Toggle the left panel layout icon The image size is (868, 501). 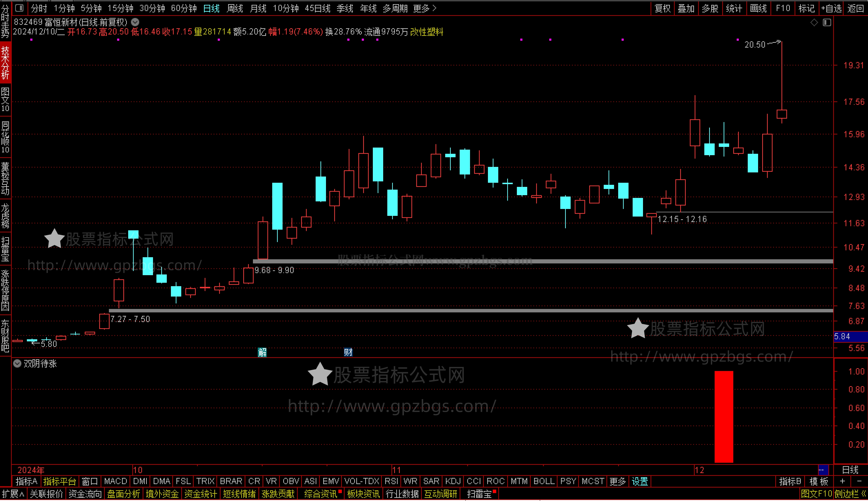point(20,8)
